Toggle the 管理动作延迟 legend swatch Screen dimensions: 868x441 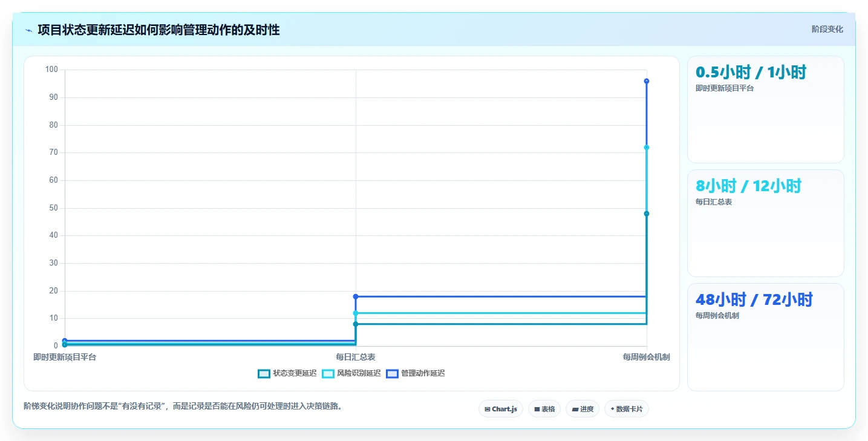coord(392,374)
